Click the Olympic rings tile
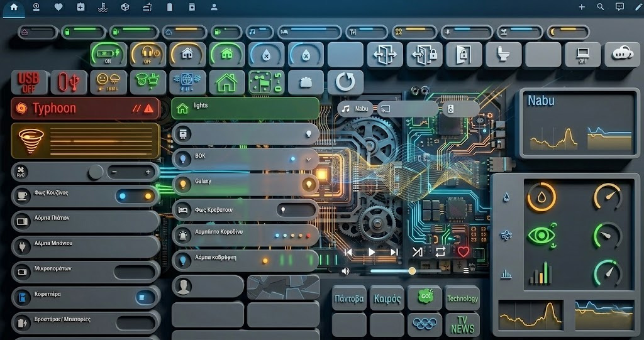 [424, 324]
